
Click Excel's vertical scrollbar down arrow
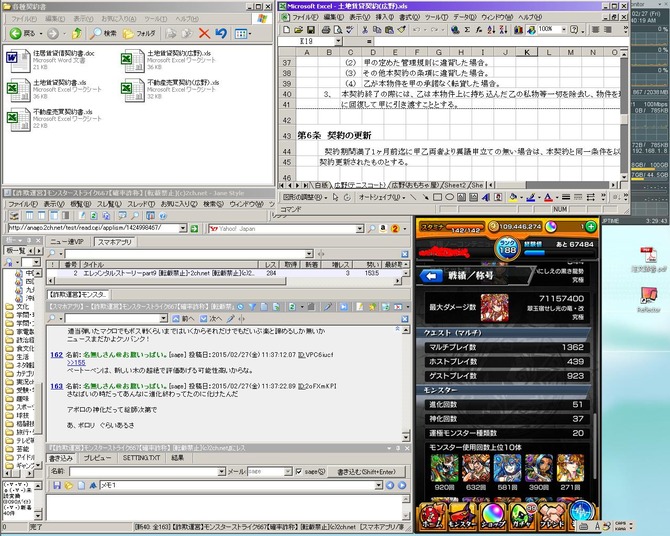tap(624, 177)
